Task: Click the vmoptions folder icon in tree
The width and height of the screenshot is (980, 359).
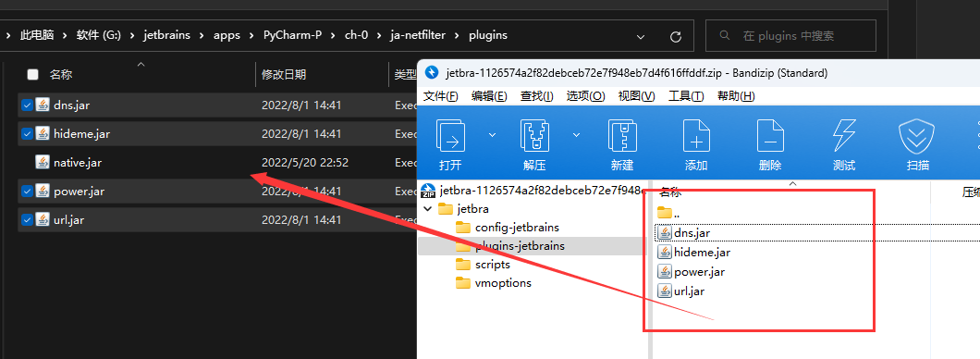Action: (463, 283)
